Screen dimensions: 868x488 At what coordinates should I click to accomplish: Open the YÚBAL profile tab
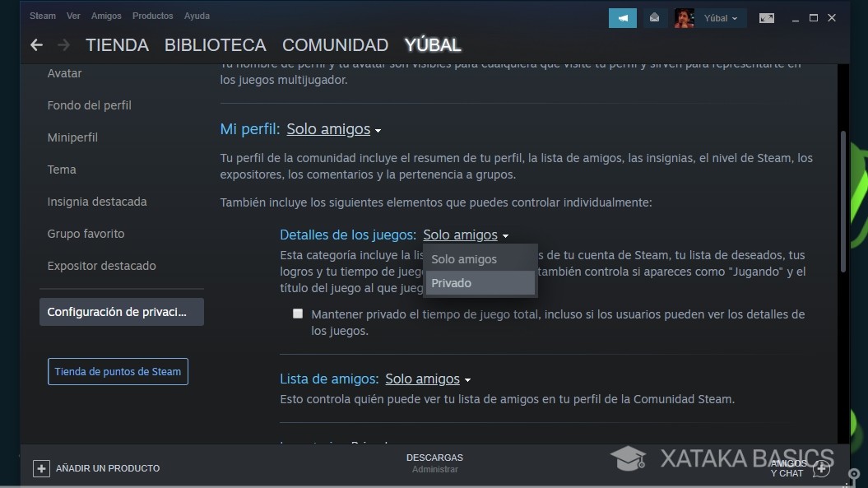click(433, 45)
